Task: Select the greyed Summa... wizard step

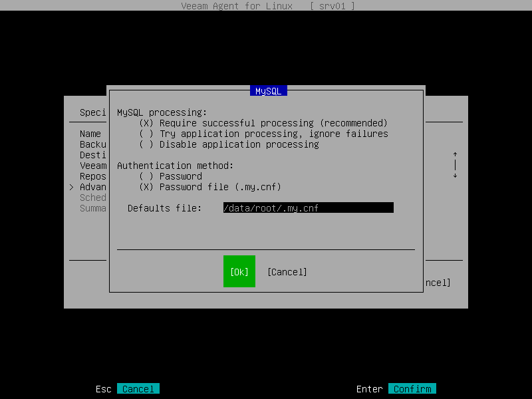Action: 93,208
